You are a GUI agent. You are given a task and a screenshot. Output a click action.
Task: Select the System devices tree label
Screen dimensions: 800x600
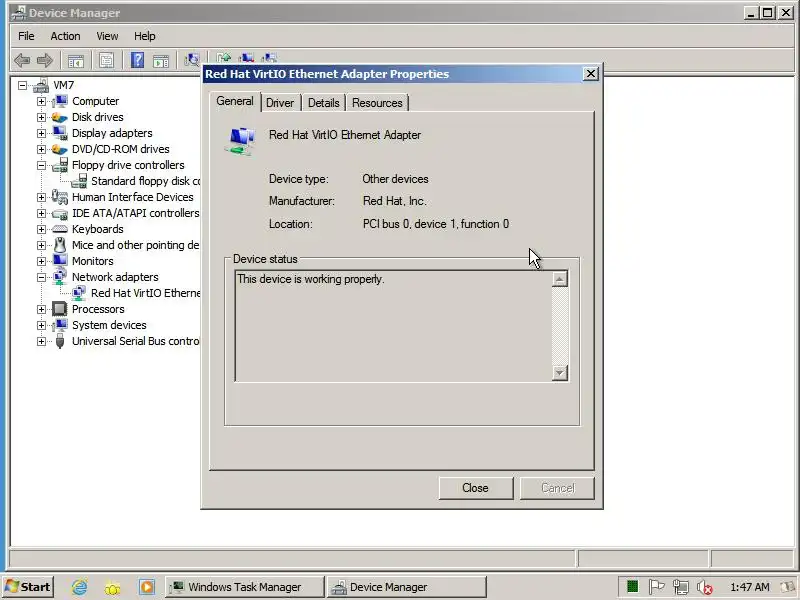tap(109, 325)
